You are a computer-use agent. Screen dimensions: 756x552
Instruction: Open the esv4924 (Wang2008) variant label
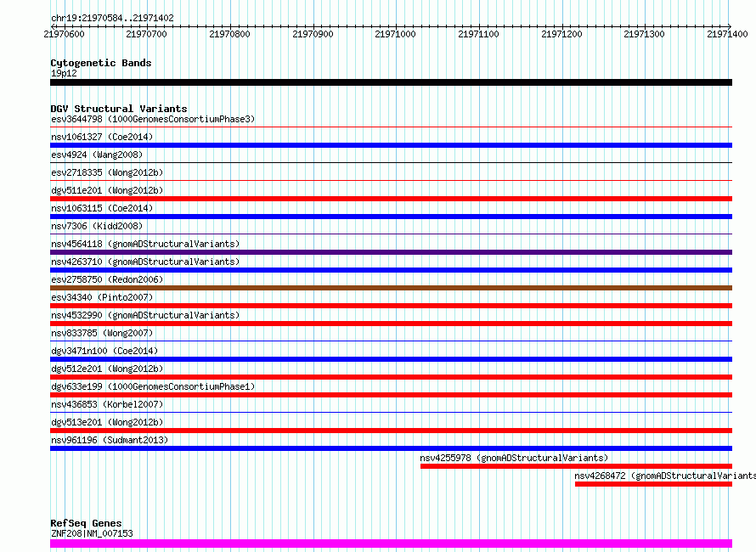pyautogui.click(x=97, y=155)
